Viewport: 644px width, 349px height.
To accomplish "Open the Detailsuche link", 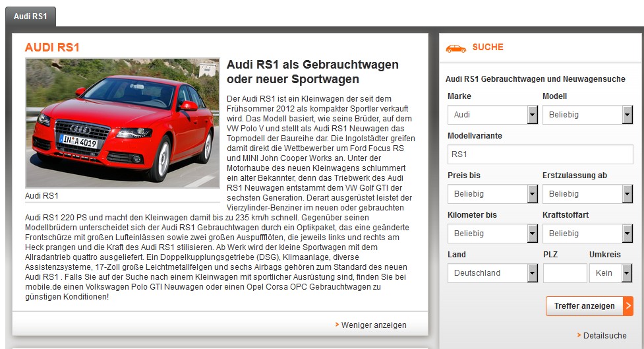I will [x=604, y=336].
